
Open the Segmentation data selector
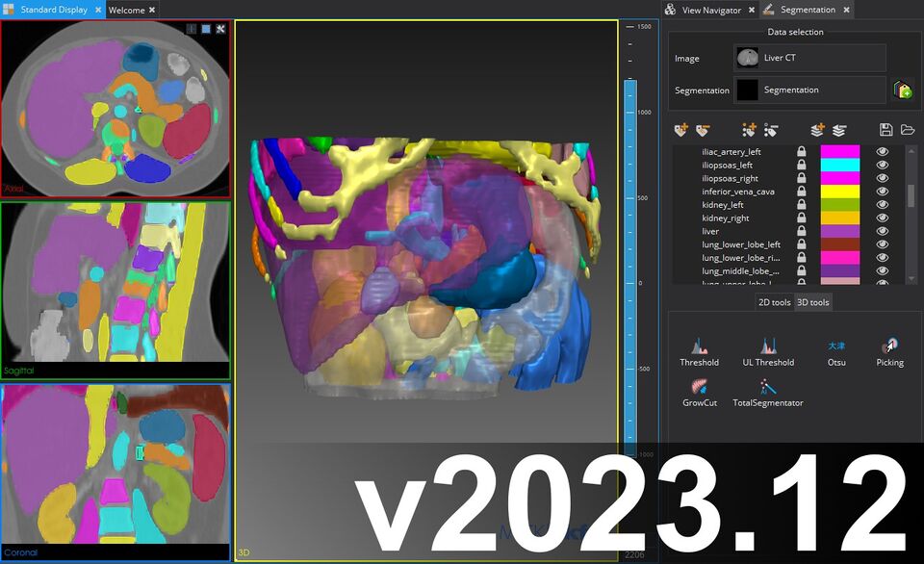click(808, 90)
